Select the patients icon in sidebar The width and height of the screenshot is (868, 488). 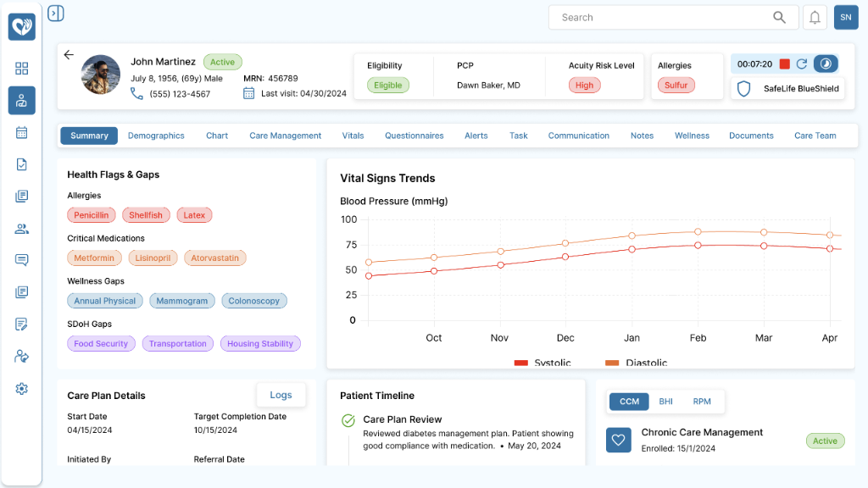coord(21,101)
